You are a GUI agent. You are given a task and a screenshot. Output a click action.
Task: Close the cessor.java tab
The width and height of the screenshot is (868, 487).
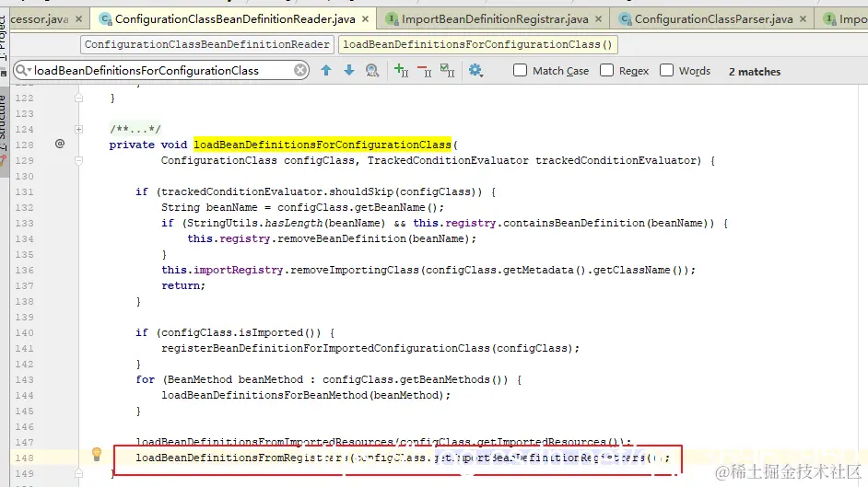tap(78, 18)
